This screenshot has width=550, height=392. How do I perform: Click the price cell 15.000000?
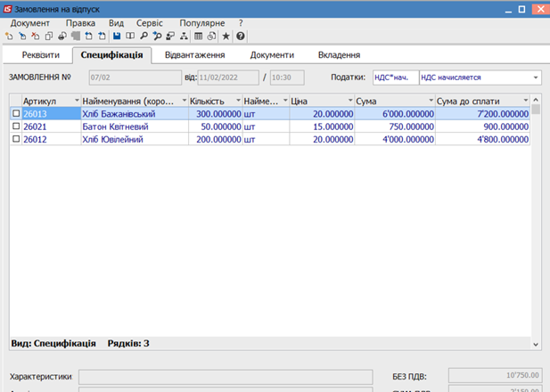[x=322, y=127]
